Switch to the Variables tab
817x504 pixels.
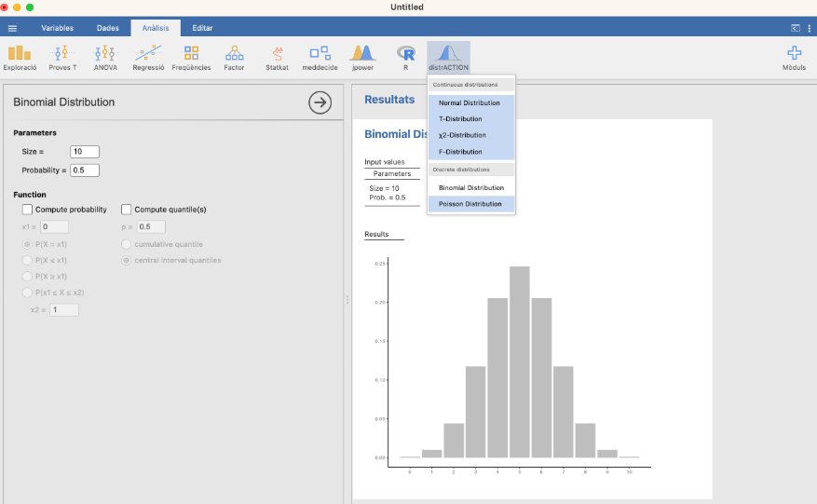(x=58, y=28)
